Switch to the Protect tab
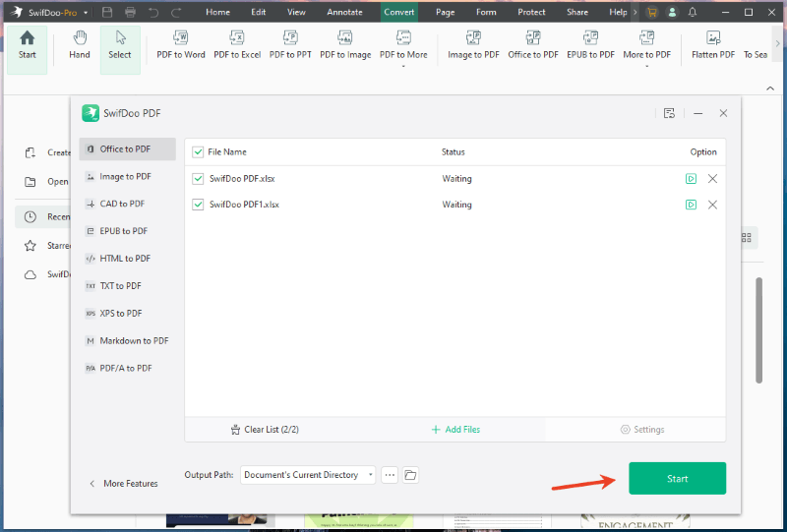The width and height of the screenshot is (787, 532). [531, 12]
